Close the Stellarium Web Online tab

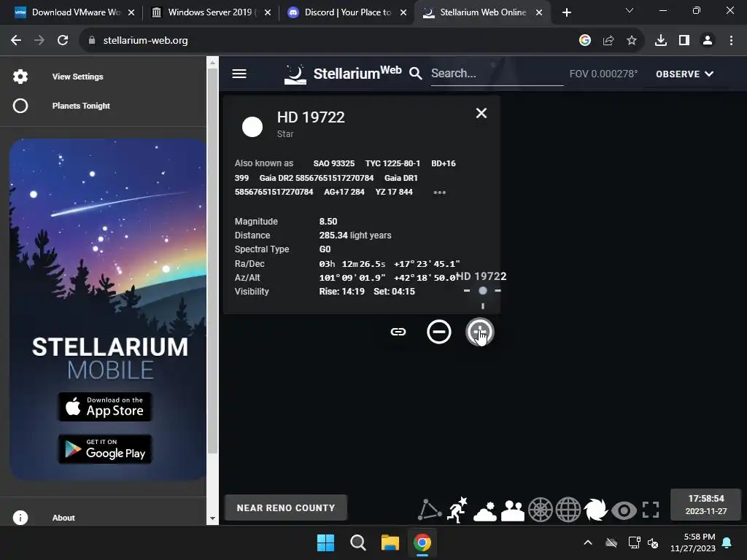pos(539,12)
